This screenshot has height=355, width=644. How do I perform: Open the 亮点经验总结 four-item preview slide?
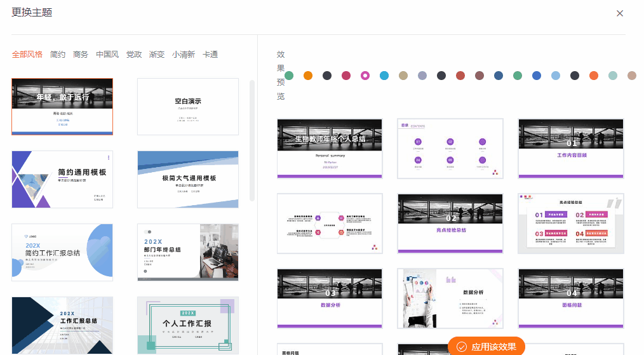coord(571,224)
